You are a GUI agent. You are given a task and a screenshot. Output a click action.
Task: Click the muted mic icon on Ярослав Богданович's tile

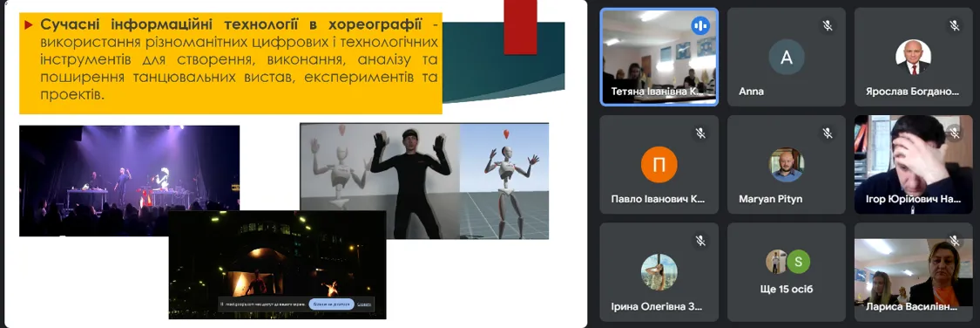coord(955,25)
